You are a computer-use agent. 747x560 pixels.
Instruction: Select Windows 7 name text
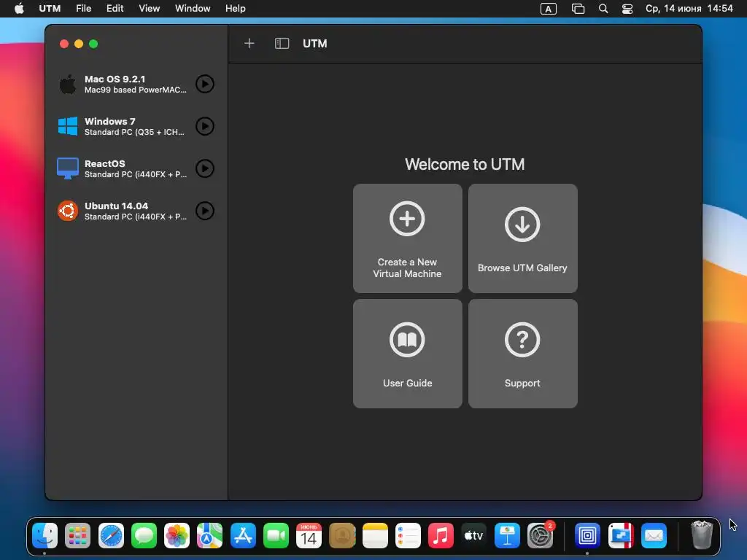coord(110,122)
